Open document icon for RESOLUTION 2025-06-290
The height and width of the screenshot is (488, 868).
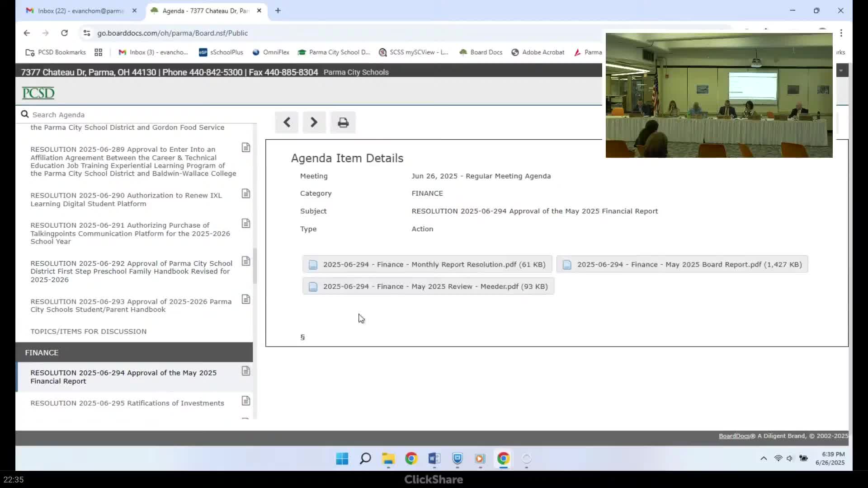point(245,194)
